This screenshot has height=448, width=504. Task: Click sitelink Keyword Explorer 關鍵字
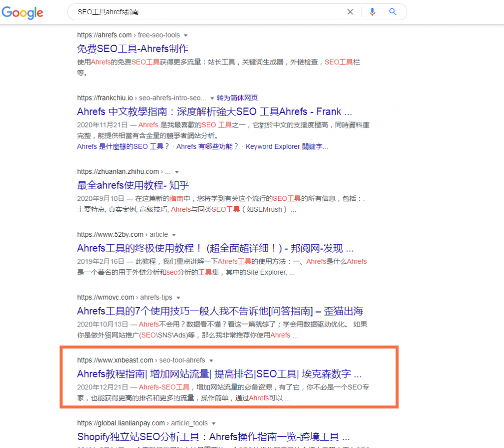click(x=287, y=147)
